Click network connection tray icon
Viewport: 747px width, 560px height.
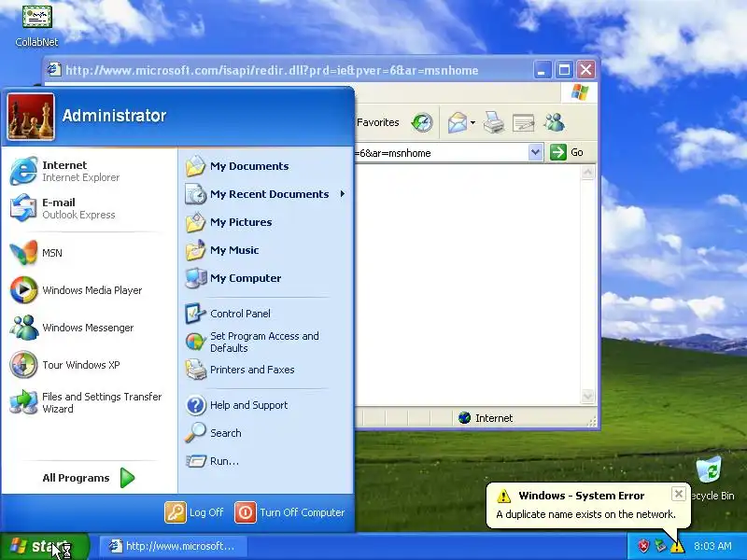pos(660,546)
